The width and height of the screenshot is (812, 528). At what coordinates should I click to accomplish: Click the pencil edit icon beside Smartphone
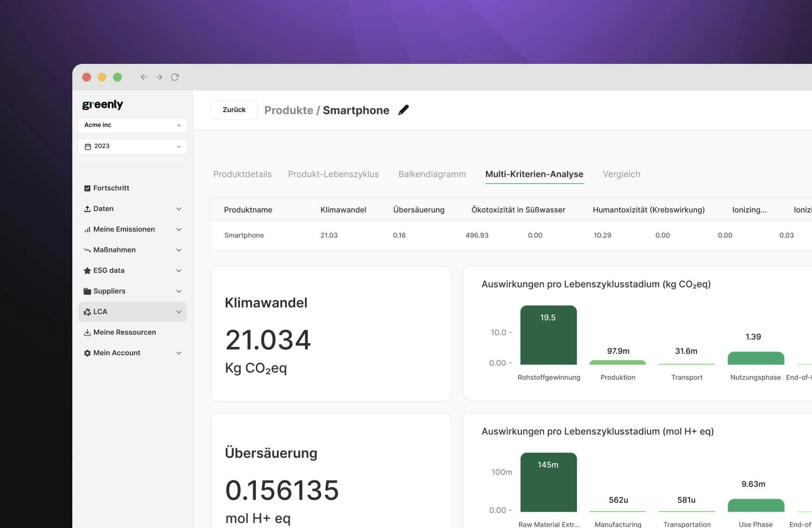[x=404, y=110]
